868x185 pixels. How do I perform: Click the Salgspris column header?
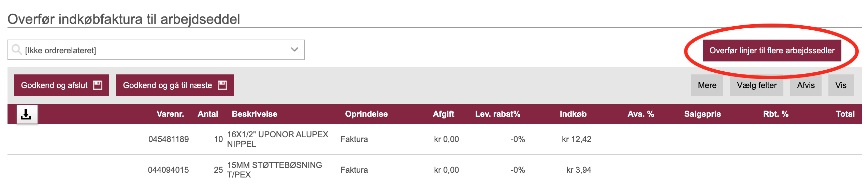703,114
